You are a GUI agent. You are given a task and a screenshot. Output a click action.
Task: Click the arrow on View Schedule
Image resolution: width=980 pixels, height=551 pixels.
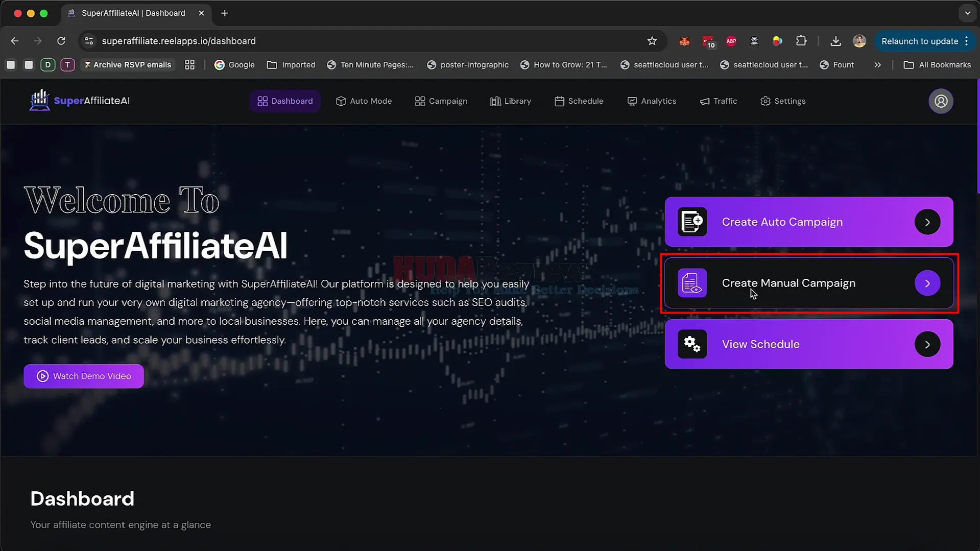tap(927, 344)
